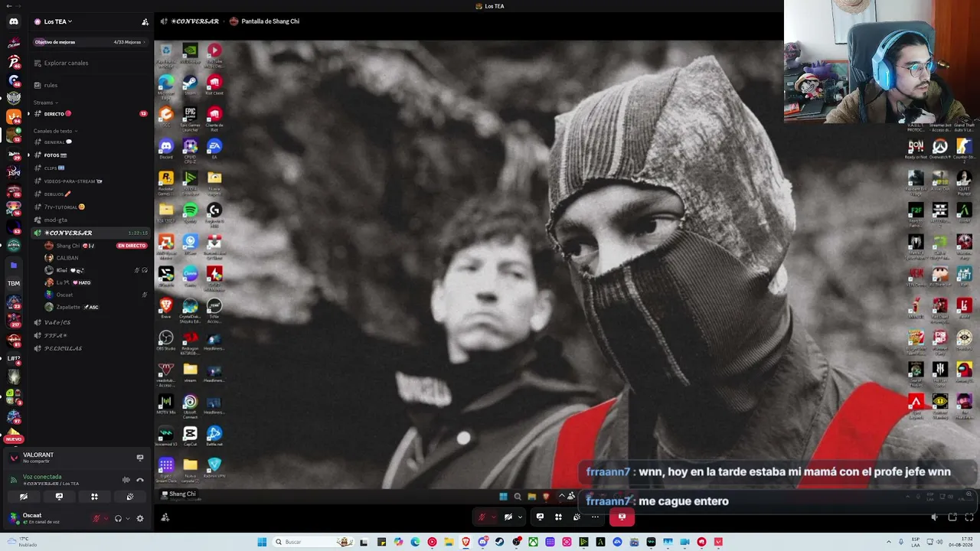
Task: Open activities launcher in voice panel
Action: coord(94,497)
